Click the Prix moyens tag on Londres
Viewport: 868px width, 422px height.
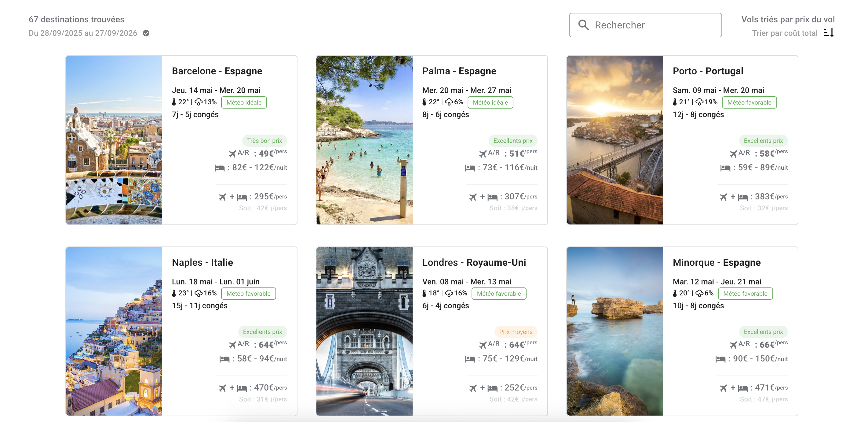pos(516,331)
